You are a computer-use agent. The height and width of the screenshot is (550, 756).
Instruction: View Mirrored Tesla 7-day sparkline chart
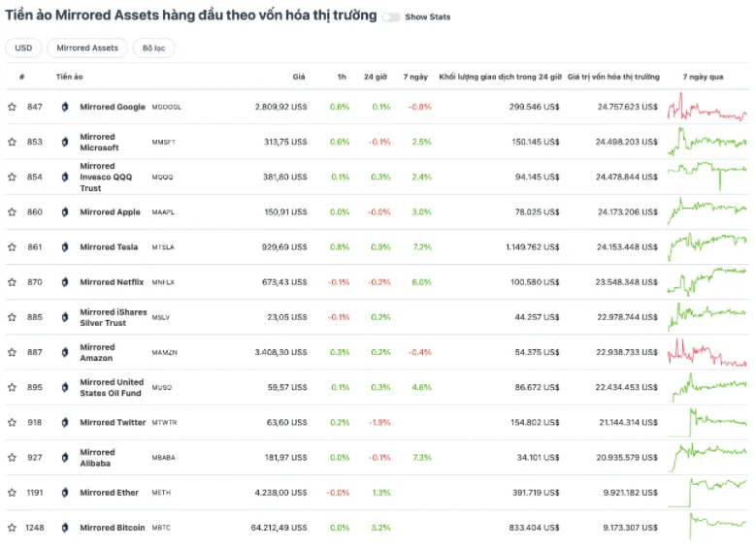coord(707,247)
